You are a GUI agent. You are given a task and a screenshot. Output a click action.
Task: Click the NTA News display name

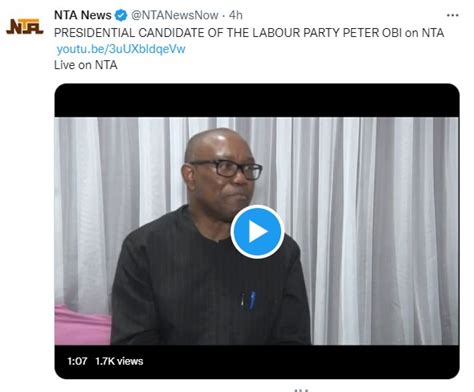click(83, 15)
